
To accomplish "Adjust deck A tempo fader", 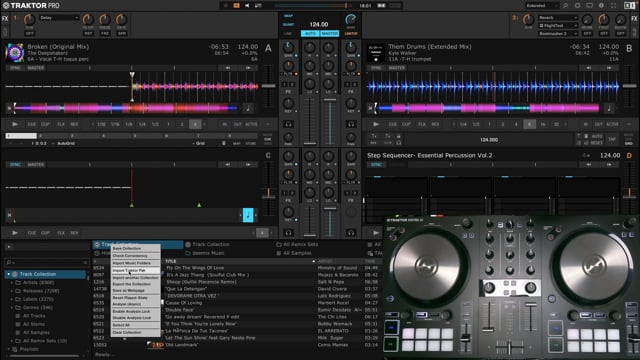I will (268, 86).
